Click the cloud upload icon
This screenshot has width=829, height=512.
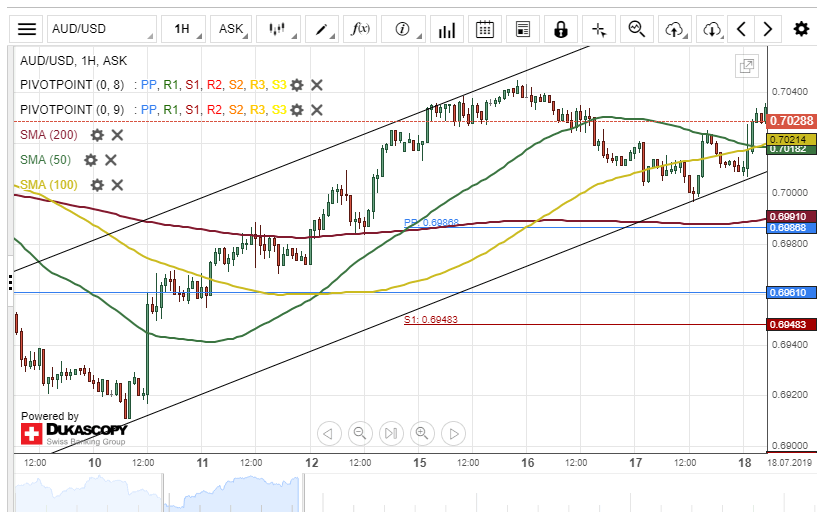tap(674, 29)
